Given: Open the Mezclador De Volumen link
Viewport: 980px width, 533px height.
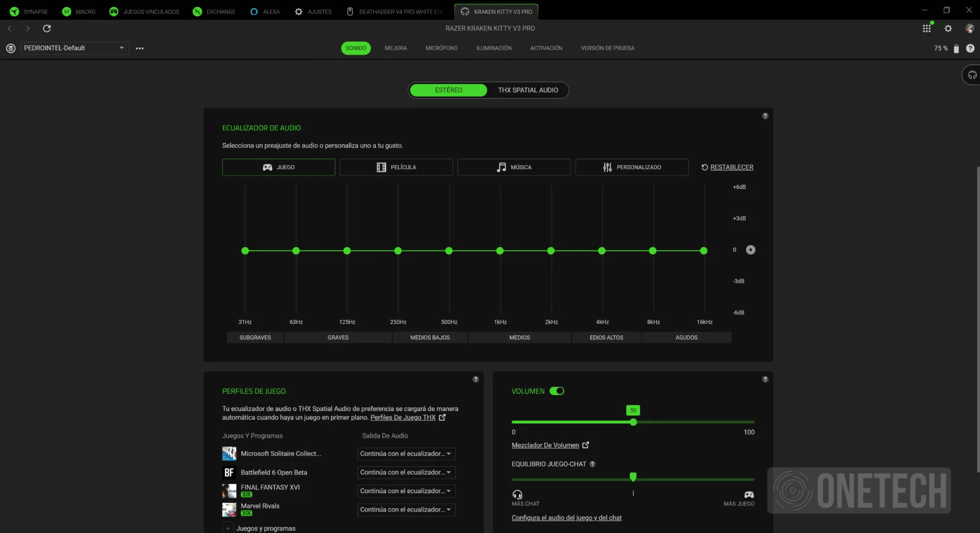Looking at the screenshot, I should coord(550,445).
